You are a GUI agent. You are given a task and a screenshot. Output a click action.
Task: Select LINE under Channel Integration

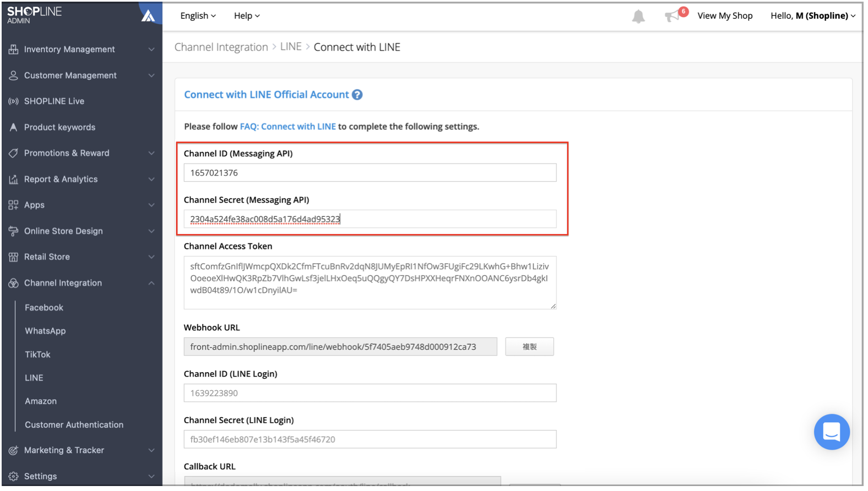[34, 378]
